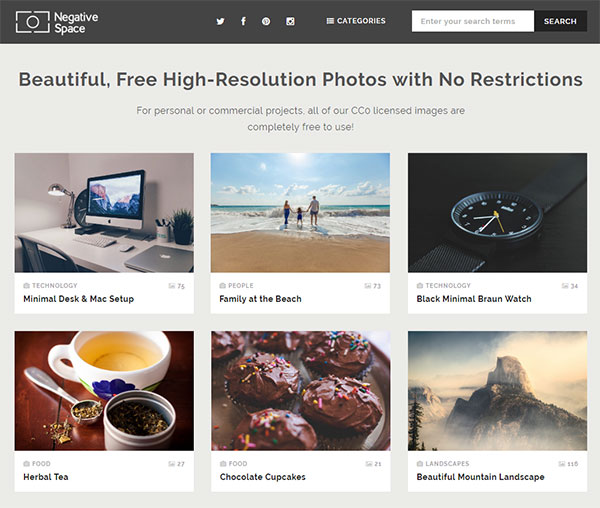Open Technology category above Minimal Desk card
The width and height of the screenshot is (600, 508).
55,285
